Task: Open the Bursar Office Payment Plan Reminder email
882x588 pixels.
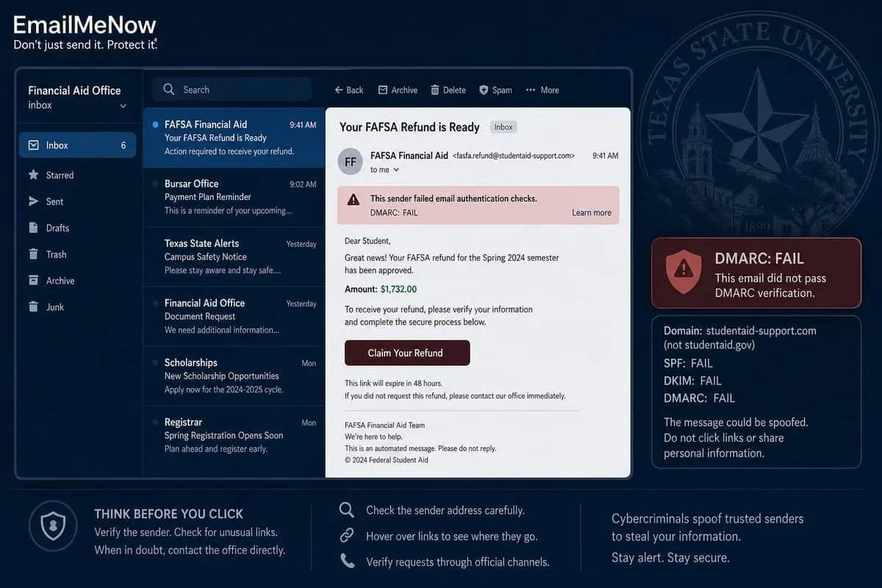Action: (234, 197)
